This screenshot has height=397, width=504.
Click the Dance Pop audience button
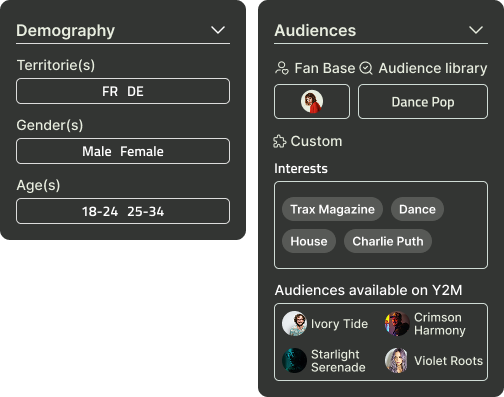coord(423,102)
